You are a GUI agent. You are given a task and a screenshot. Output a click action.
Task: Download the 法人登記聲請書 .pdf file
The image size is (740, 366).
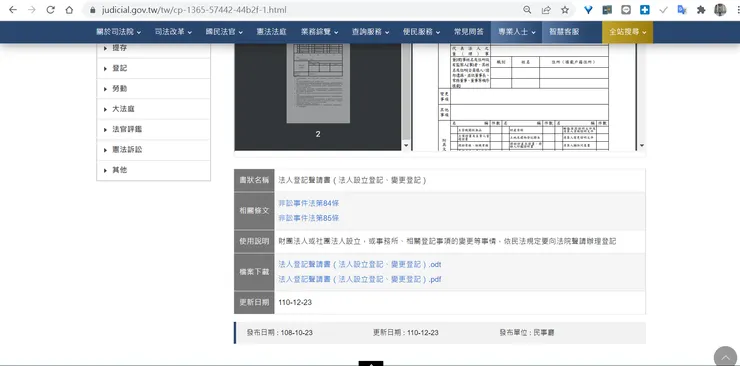360,279
